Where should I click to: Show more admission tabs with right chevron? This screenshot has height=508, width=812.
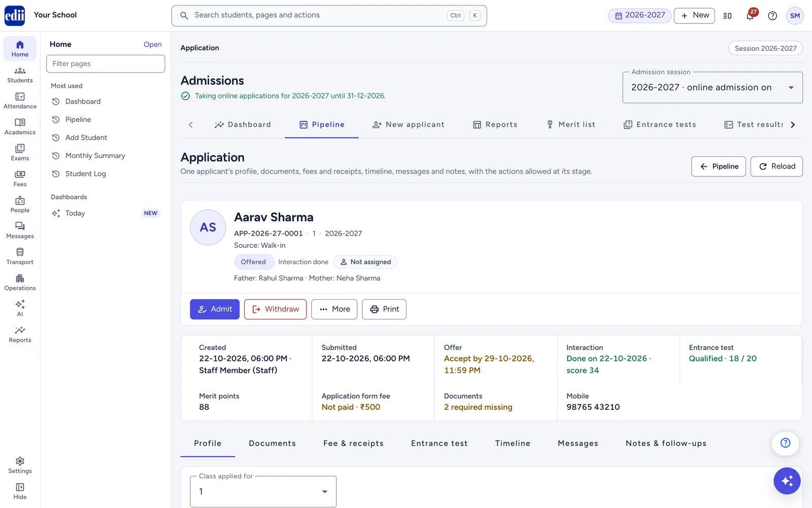[x=793, y=125]
